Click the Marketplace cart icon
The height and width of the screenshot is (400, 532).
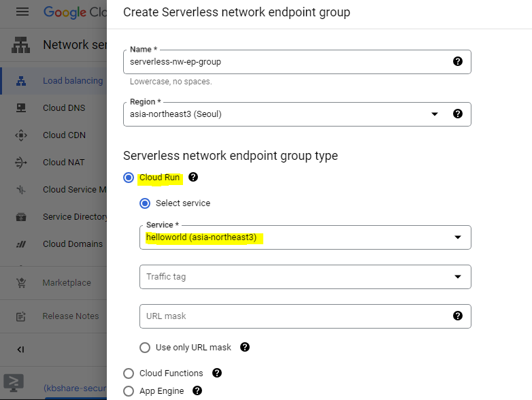point(21,282)
